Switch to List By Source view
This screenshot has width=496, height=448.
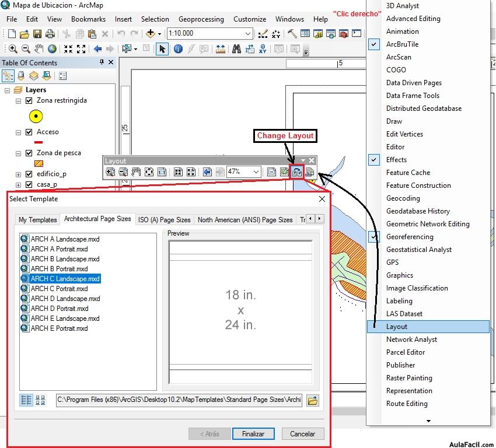21,76
